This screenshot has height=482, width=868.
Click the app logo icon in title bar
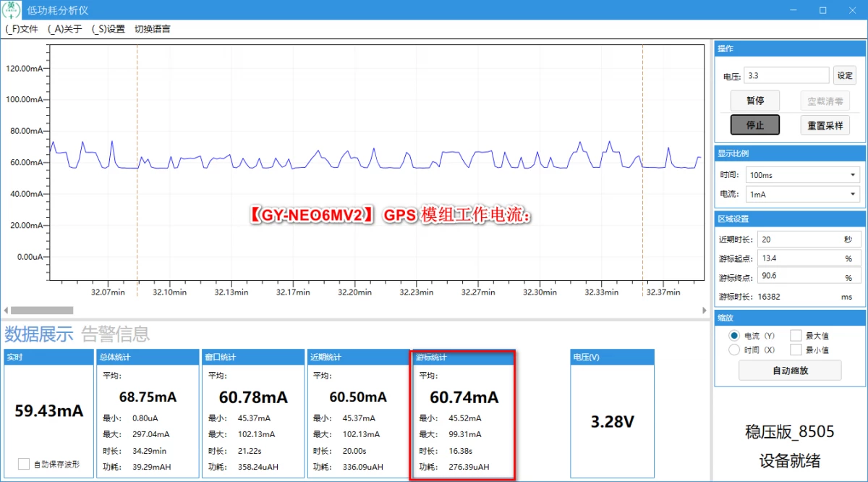click(12, 10)
